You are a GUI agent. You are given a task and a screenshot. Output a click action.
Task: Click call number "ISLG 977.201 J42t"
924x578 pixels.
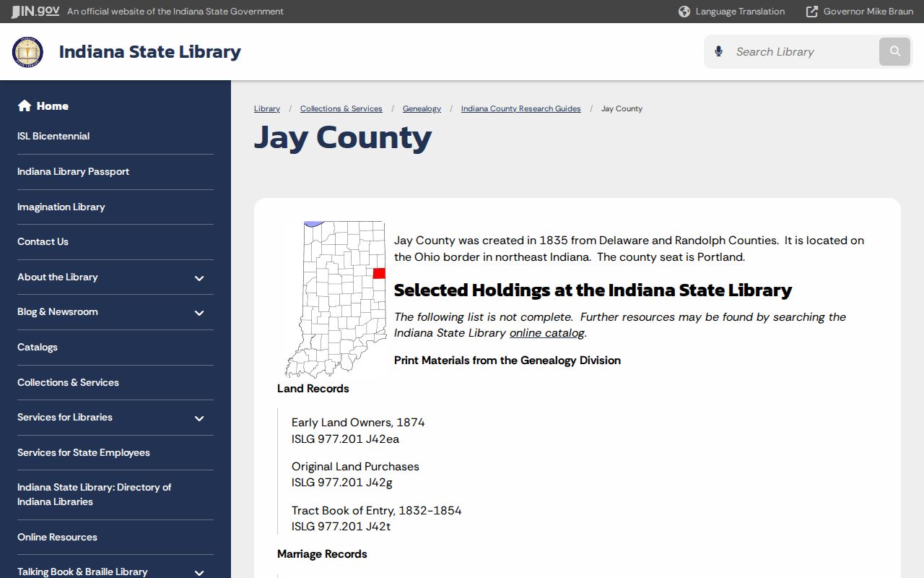pos(341,527)
